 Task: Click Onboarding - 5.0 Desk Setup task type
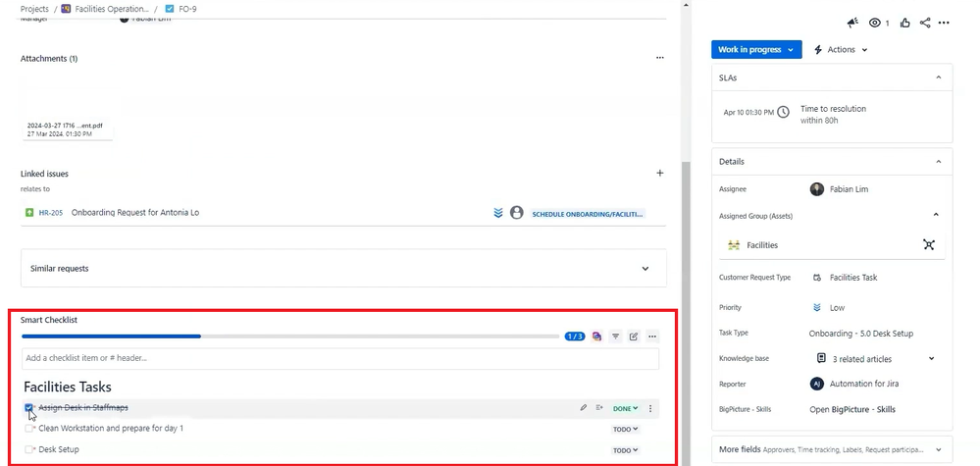tap(860, 333)
